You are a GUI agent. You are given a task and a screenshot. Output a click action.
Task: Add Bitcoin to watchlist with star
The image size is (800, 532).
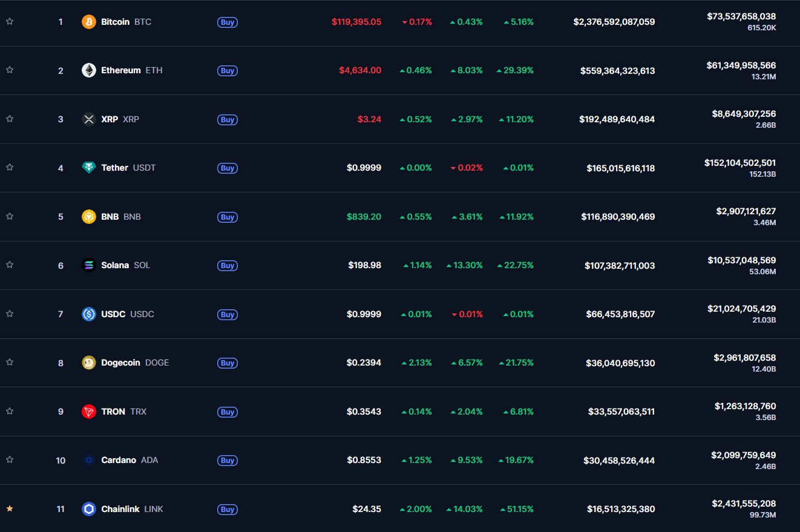tap(10, 21)
